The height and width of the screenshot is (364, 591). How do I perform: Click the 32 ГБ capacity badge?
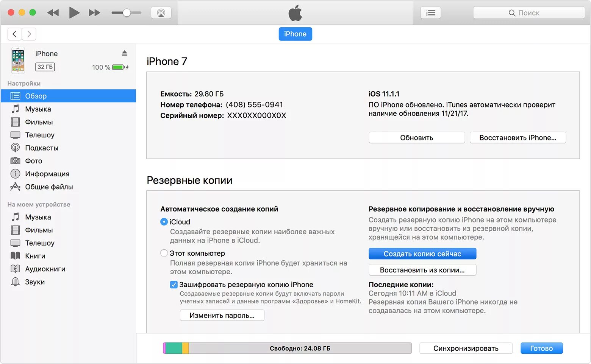(x=45, y=67)
